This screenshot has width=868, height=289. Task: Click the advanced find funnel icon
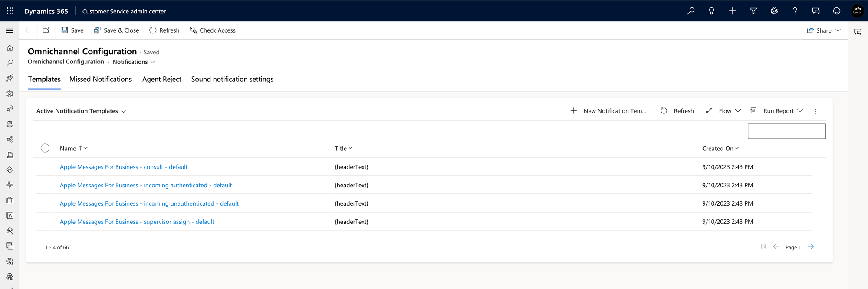point(753,11)
